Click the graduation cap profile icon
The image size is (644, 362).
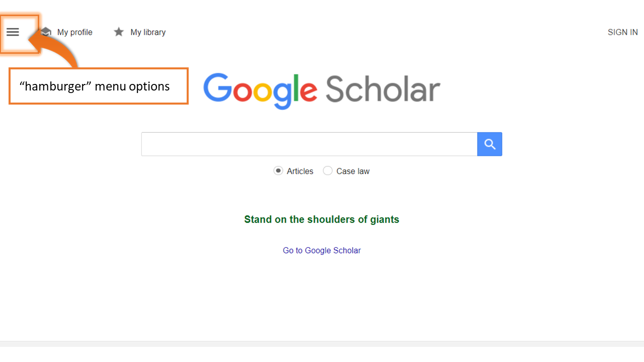tap(46, 32)
